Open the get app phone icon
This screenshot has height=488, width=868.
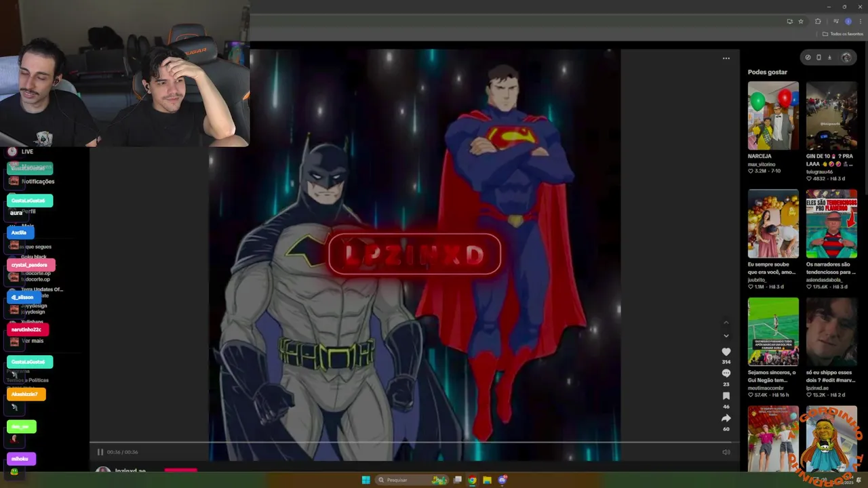[x=818, y=58]
